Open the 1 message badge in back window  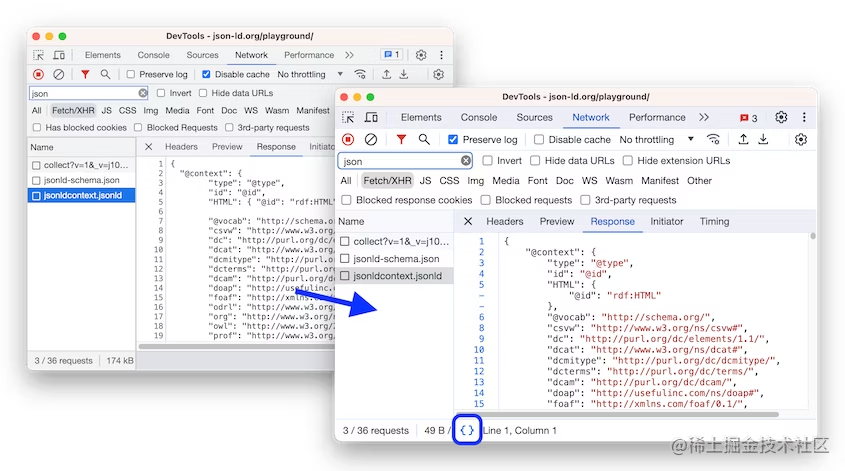[x=392, y=54]
